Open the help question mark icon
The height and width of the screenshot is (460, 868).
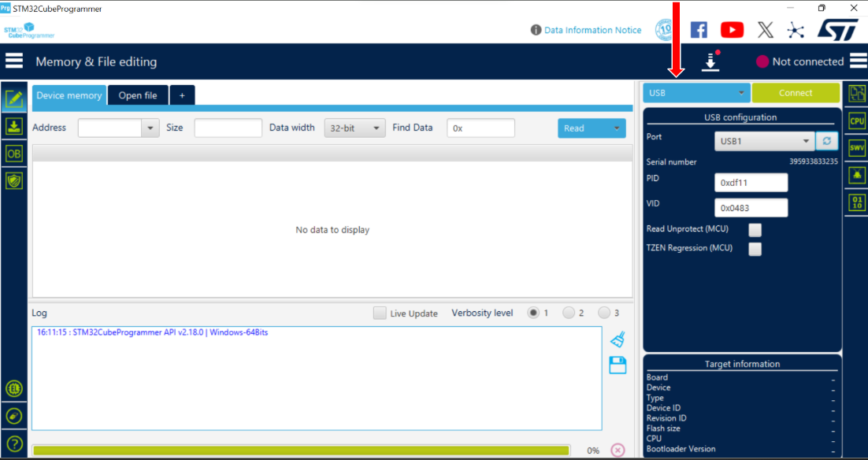pyautogui.click(x=14, y=443)
